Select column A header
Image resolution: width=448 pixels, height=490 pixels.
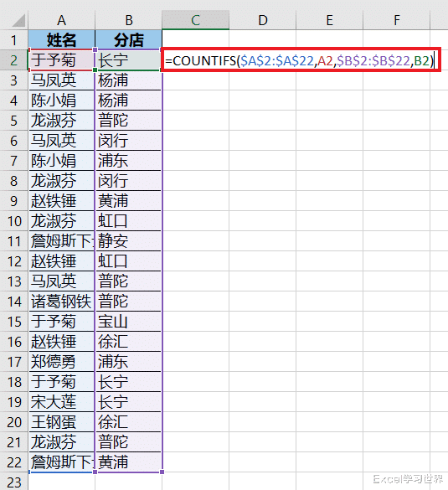(x=61, y=20)
